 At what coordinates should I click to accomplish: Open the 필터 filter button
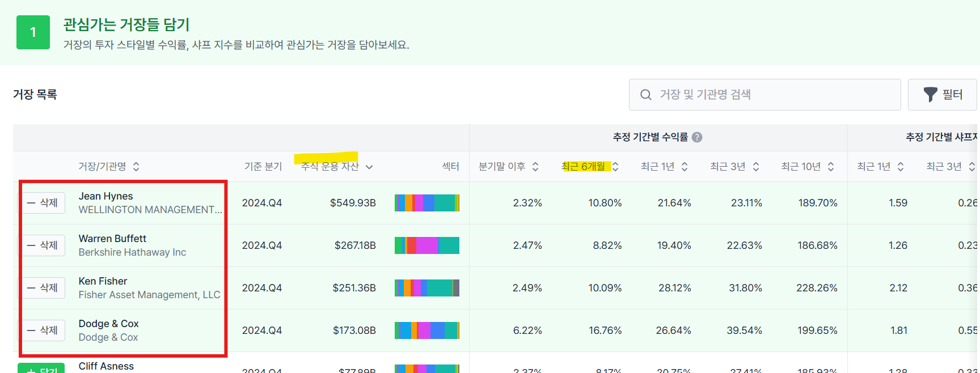(x=942, y=95)
